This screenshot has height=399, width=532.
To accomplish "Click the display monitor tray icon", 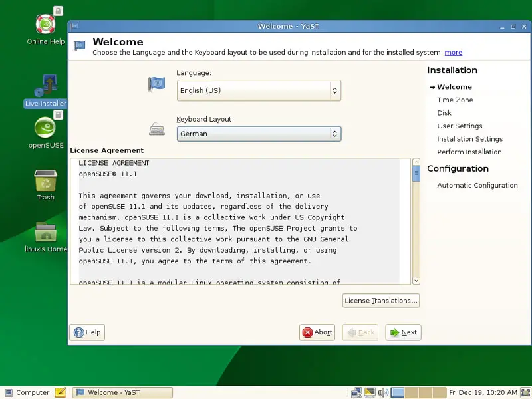I will 370,392.
